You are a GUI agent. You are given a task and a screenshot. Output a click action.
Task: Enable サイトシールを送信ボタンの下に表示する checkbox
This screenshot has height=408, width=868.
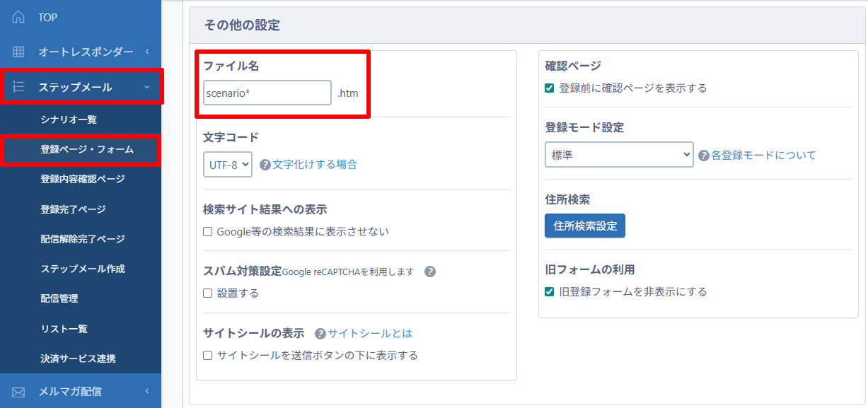(208, 355)
